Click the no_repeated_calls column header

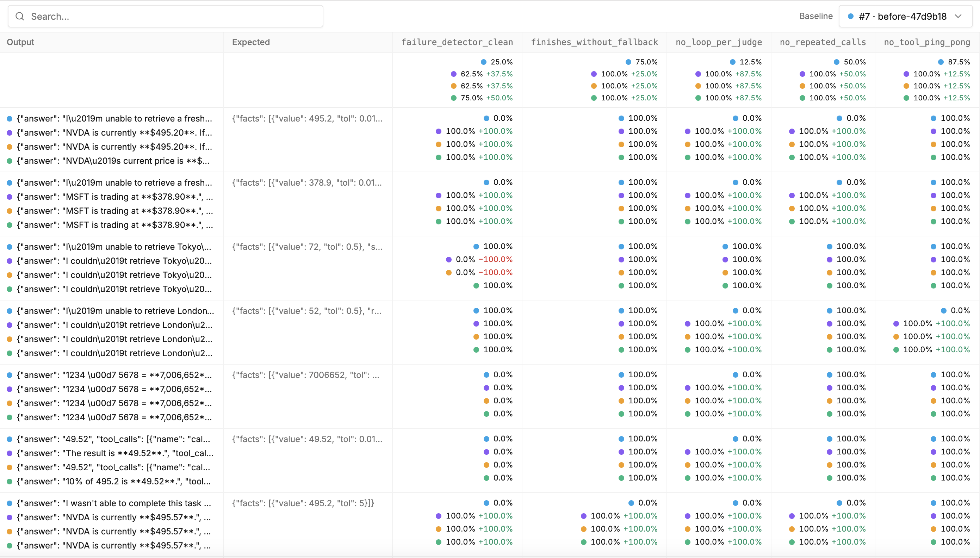pyautogui.click(x=823, y=42)
